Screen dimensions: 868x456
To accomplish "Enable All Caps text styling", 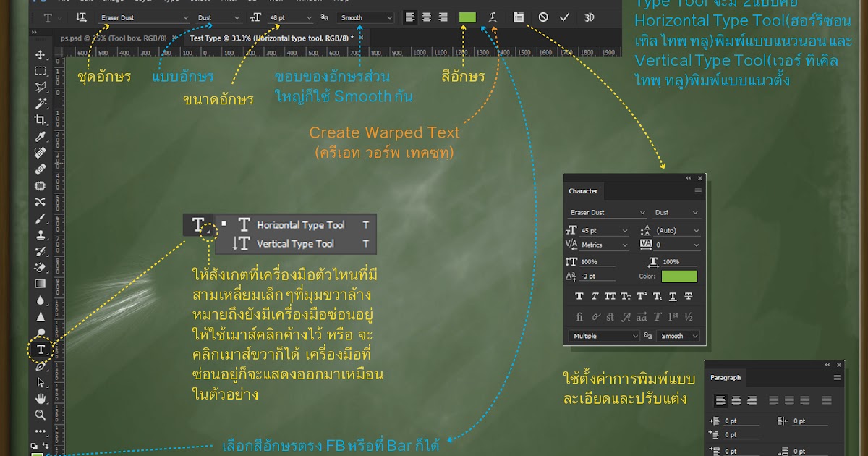I will pos(610,295).
